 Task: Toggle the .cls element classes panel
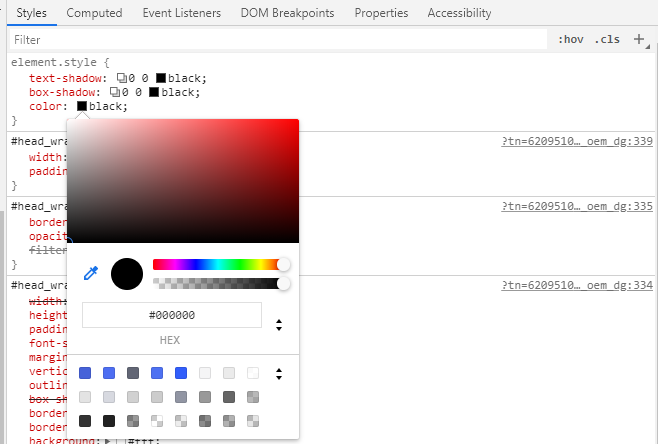(x=607, y=39)
